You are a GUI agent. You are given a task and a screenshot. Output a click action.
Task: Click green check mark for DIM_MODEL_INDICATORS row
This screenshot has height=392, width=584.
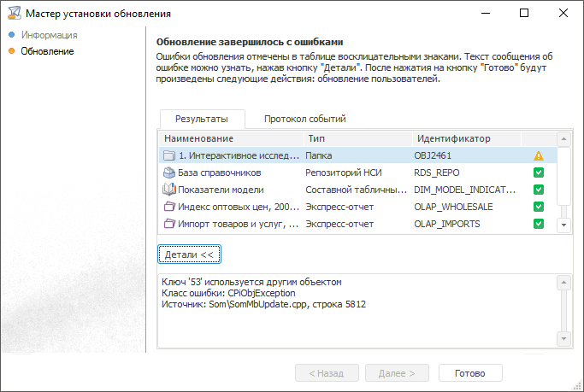tap(539, 190)
